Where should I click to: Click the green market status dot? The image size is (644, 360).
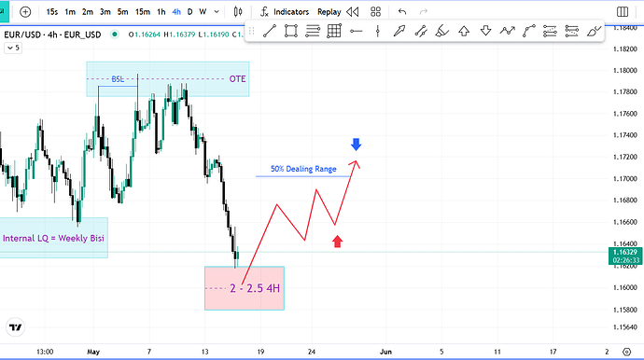point(115,35)
